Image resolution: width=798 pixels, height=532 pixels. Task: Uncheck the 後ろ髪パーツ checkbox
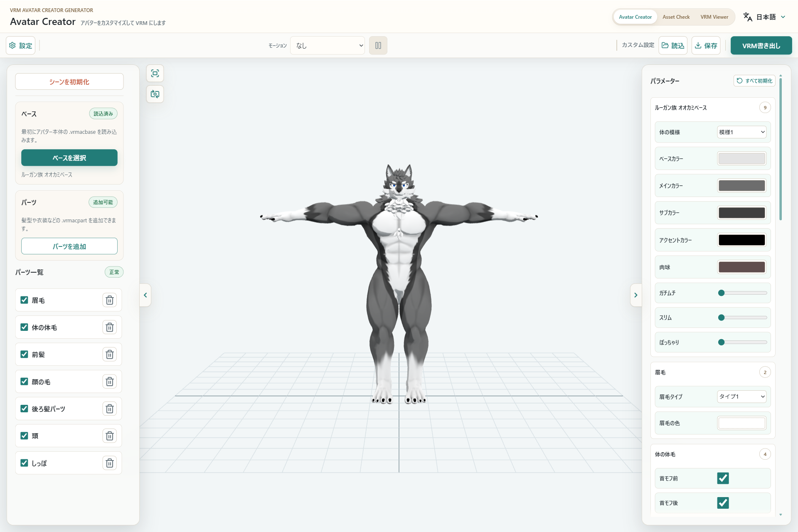click(x=24, y=409)
